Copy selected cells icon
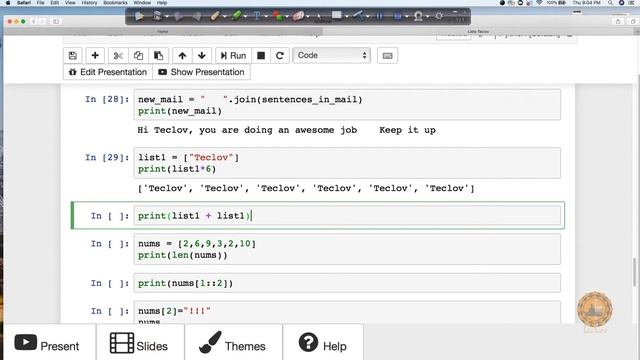Viewport: 640px width, 360px height. (x=138, y=56)
